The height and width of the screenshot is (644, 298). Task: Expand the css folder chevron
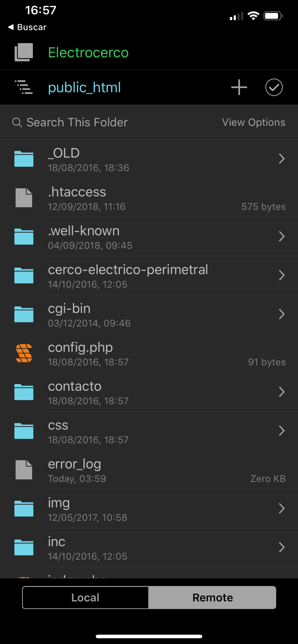coord(281,431)
